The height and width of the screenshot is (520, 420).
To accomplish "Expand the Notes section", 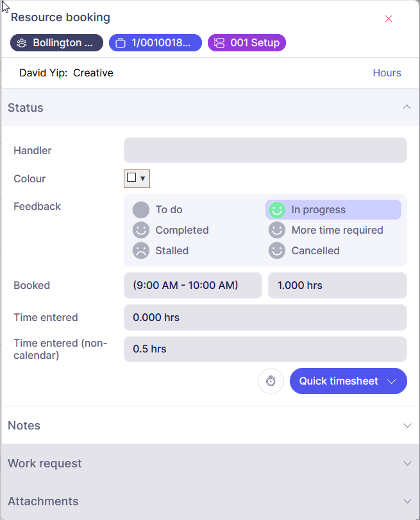I will click(x=407, y=426).
